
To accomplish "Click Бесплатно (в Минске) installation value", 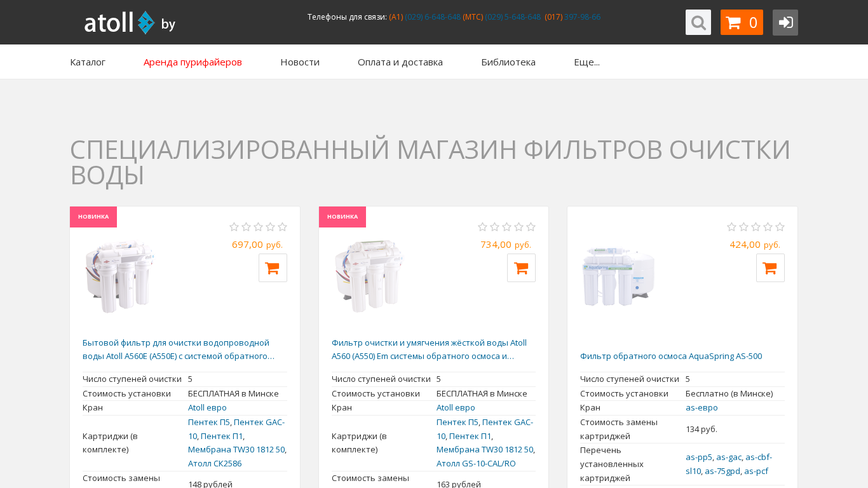I will pos(729,394).
